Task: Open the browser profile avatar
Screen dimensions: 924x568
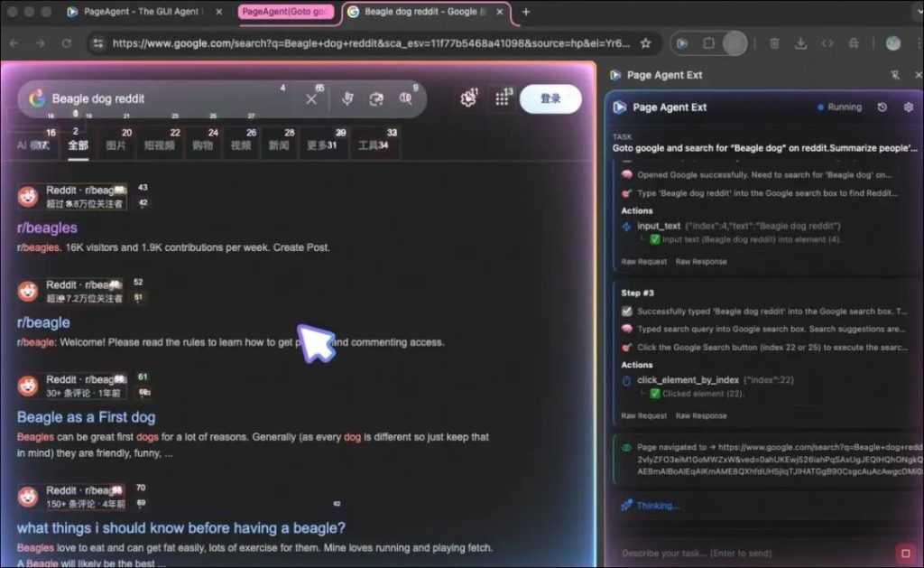Action: [893, 43]
